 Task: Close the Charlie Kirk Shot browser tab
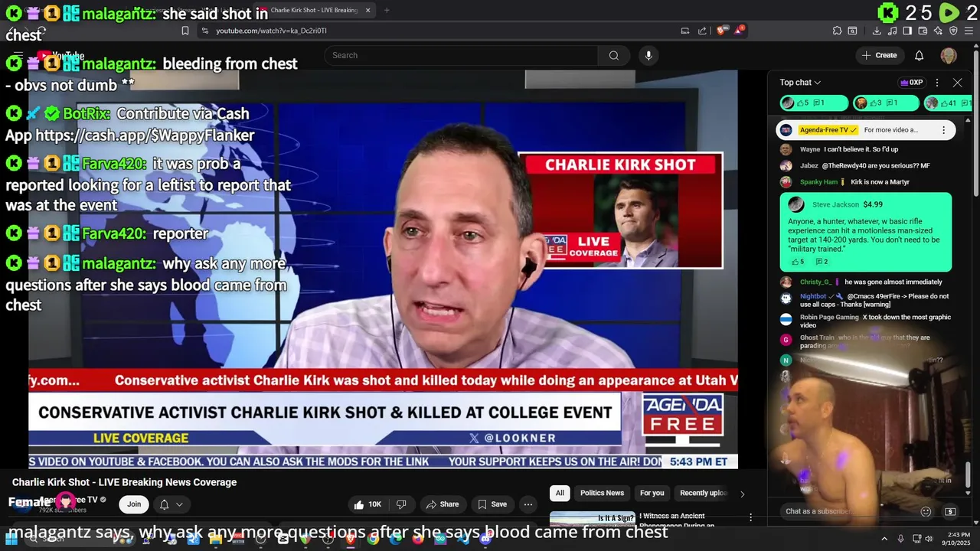[x=368, y=10]
